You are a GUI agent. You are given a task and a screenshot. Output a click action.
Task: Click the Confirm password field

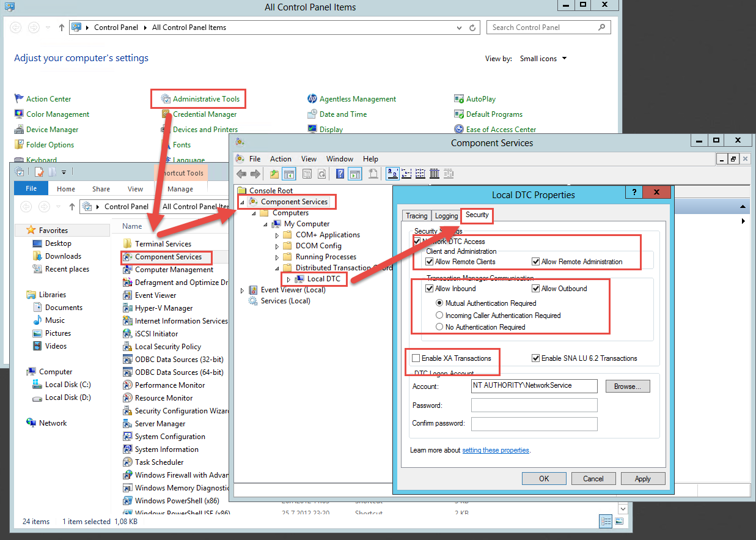534,424
